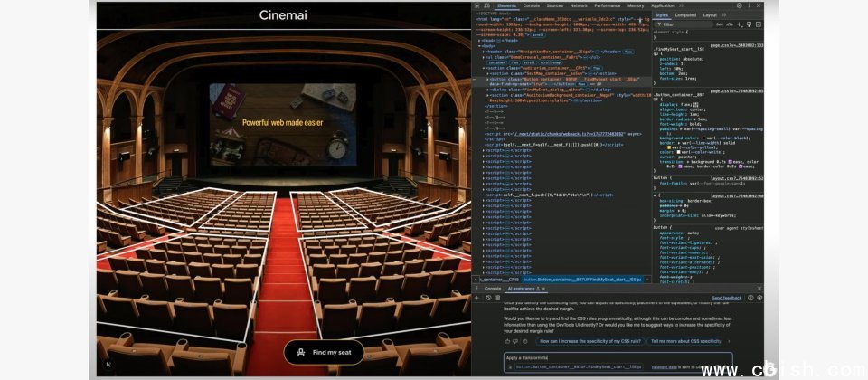Click the element picker icon in prompt box

510,367
